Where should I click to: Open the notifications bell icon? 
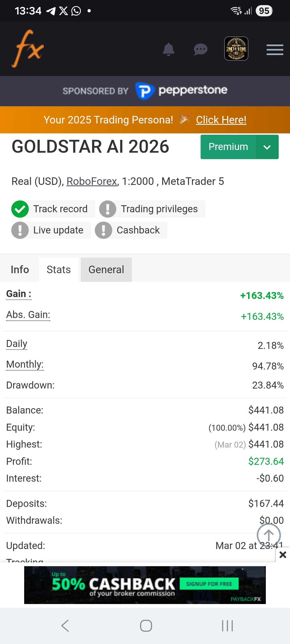coord(169,49)
